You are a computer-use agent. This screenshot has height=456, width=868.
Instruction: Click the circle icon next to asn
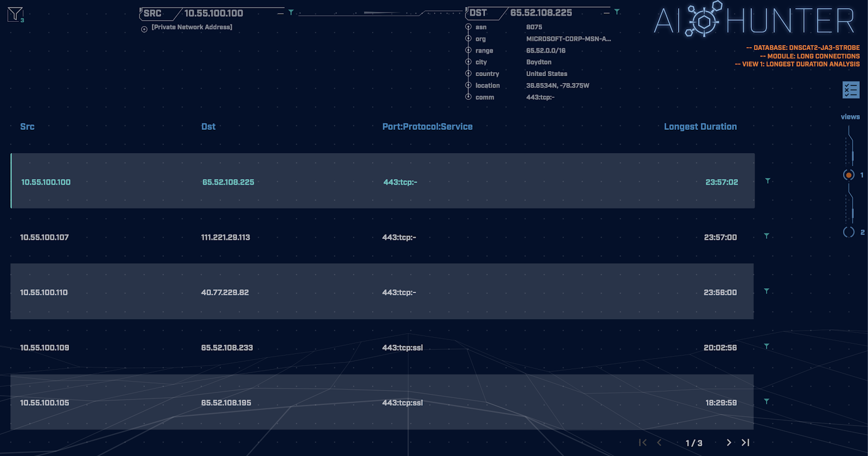coord(468,27)
